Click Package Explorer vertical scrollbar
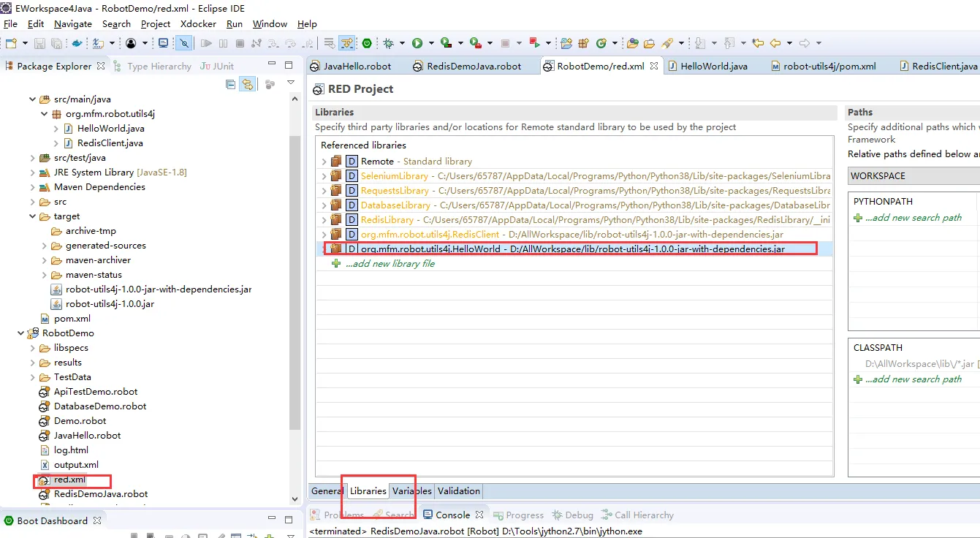Screen dimensions: 980x538 (295, 283)
